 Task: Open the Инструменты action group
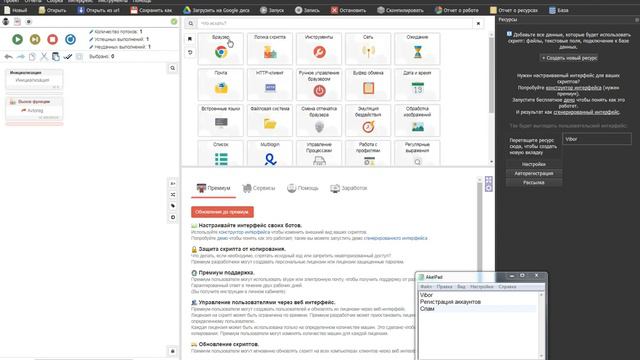pyautogui.click(x=319, y=49)
